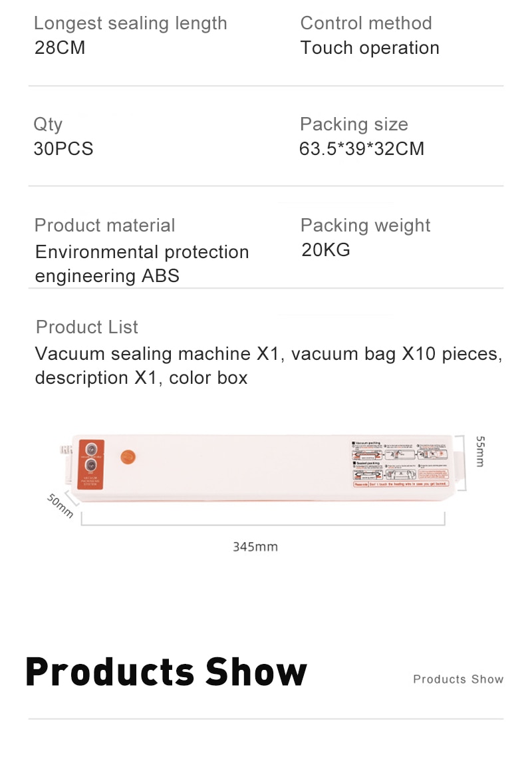The image size is (532, 775).
Task: Click the instruction sticker on the sealer
Action: click(x=400, y=464)
